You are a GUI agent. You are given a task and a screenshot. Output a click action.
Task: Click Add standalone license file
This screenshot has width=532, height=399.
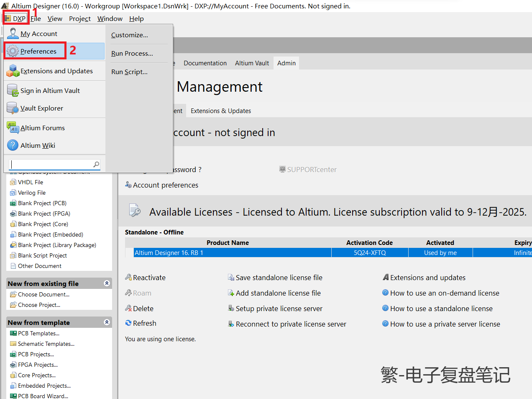point(274,293)
